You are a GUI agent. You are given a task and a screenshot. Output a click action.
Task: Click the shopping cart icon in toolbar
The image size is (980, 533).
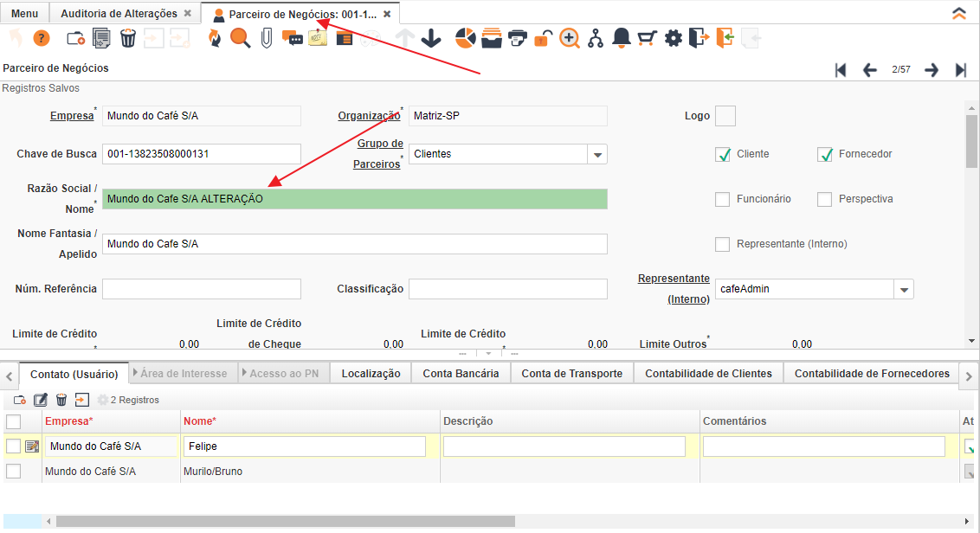[x=647, y=38]
